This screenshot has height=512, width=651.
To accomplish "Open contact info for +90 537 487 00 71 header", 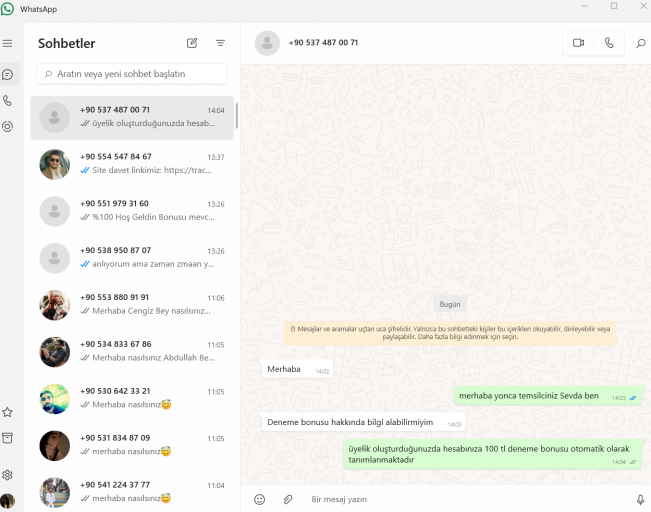I will click(x=323, y=43).
